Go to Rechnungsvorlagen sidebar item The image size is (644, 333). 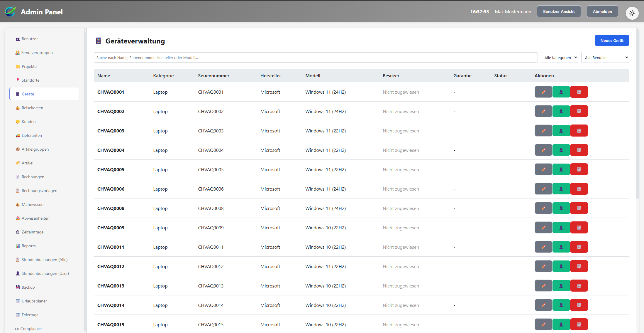click(39, 191)
